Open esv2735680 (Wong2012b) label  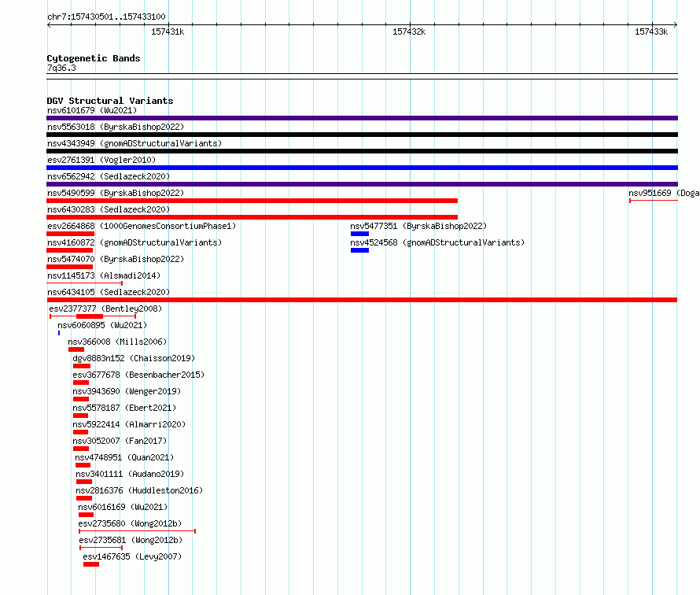coord(130,523)
